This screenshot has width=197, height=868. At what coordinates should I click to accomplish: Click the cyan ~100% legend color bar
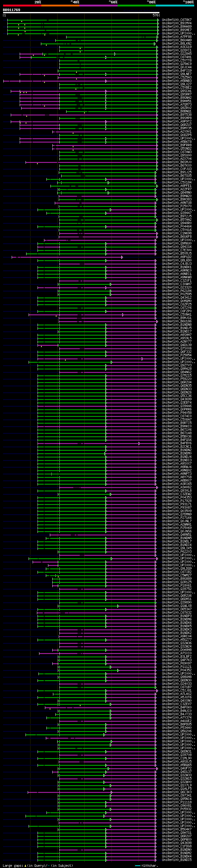(175, 6)
